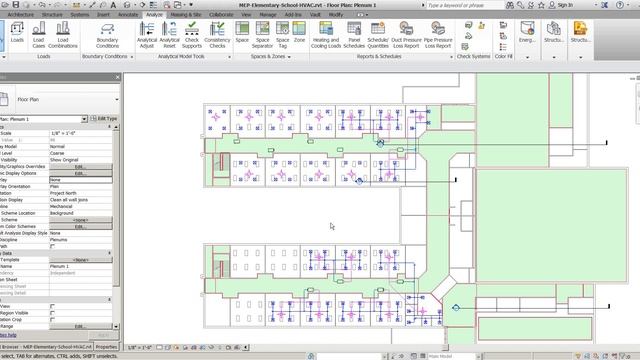Click the keyword search input field
The image size is (640, 360).
464,5
